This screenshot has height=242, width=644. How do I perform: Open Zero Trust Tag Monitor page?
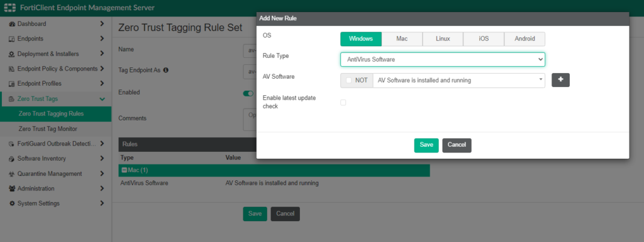(x=56, y=129)
